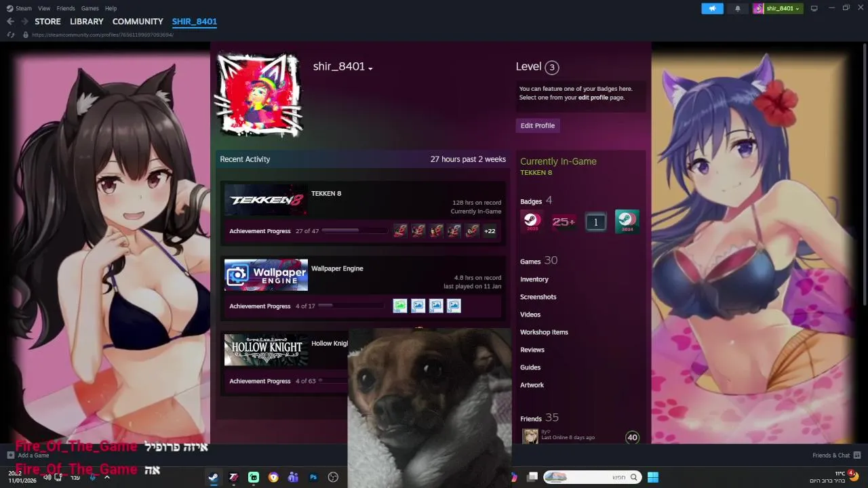Image resolution: width=868 pixels, height=488 pixels.
Task: Open the Steam announcements megaphone button
Action: click(x=712, y=8)
